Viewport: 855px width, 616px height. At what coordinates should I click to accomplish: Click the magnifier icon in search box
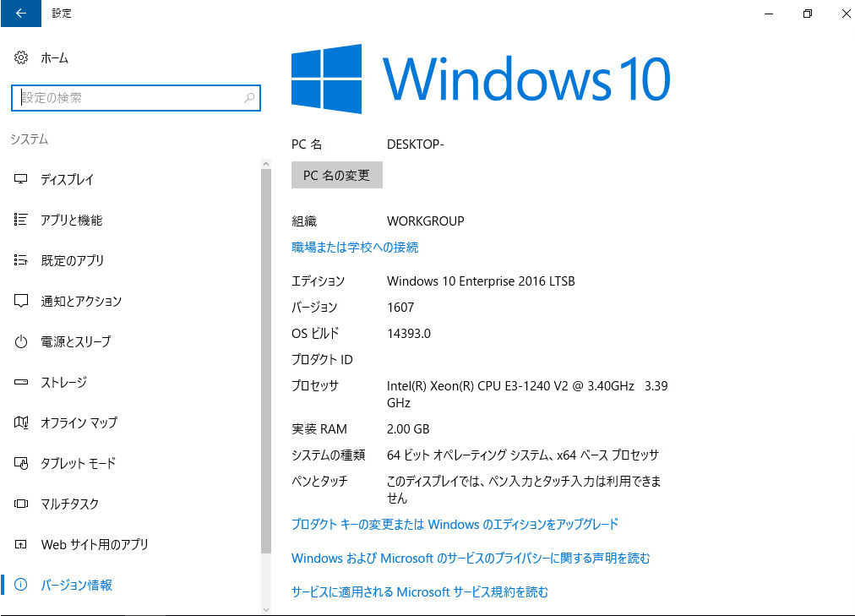click(249, 98)
